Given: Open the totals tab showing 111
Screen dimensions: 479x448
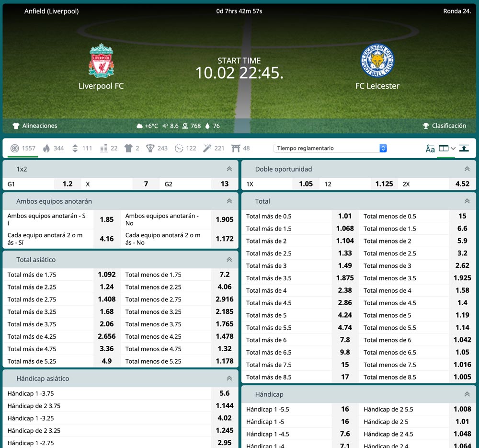Looking at the screenshot, I should coord(82,148).
